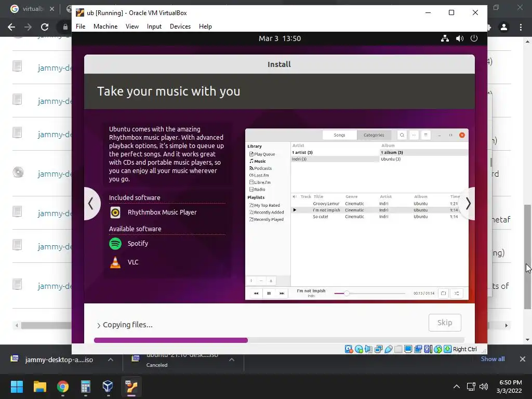Image resolution: width=532 pixels, height=399 pixels.
Task: Open File Explorer from the taskbar
Action: (39, 387)
